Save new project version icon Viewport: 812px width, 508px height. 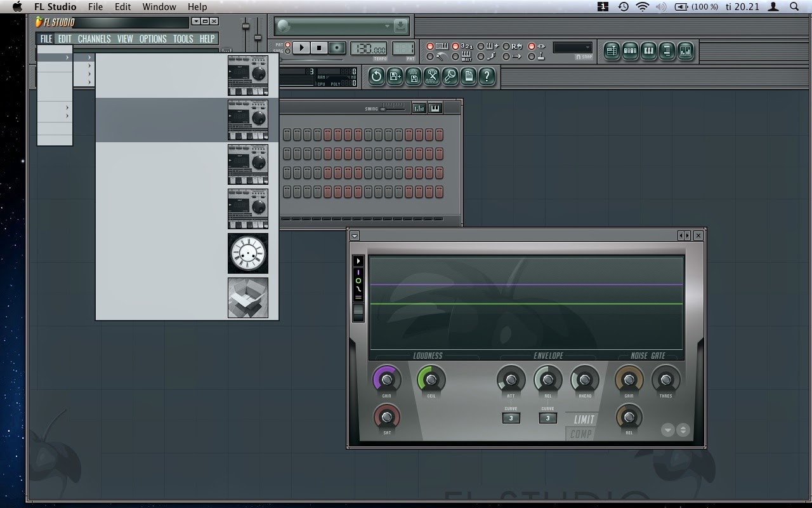click(x=395, y=77)
